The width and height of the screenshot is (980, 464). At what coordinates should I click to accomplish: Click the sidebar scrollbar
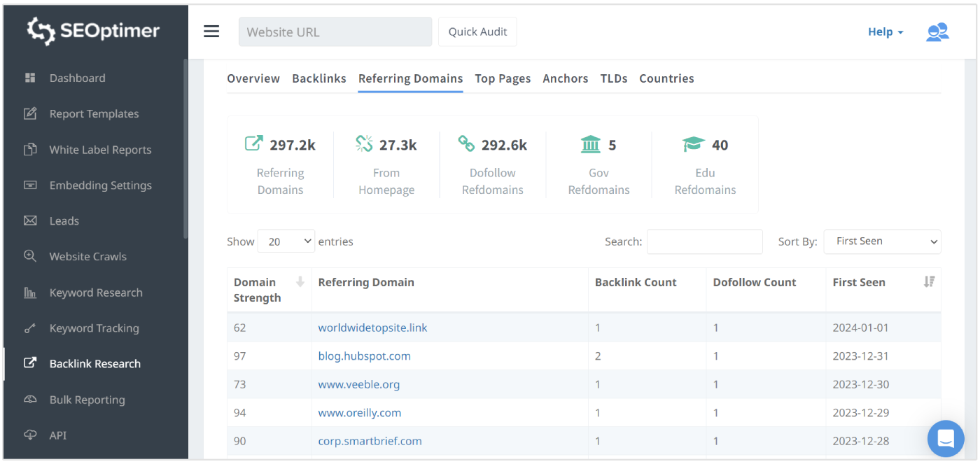[185, 147]
